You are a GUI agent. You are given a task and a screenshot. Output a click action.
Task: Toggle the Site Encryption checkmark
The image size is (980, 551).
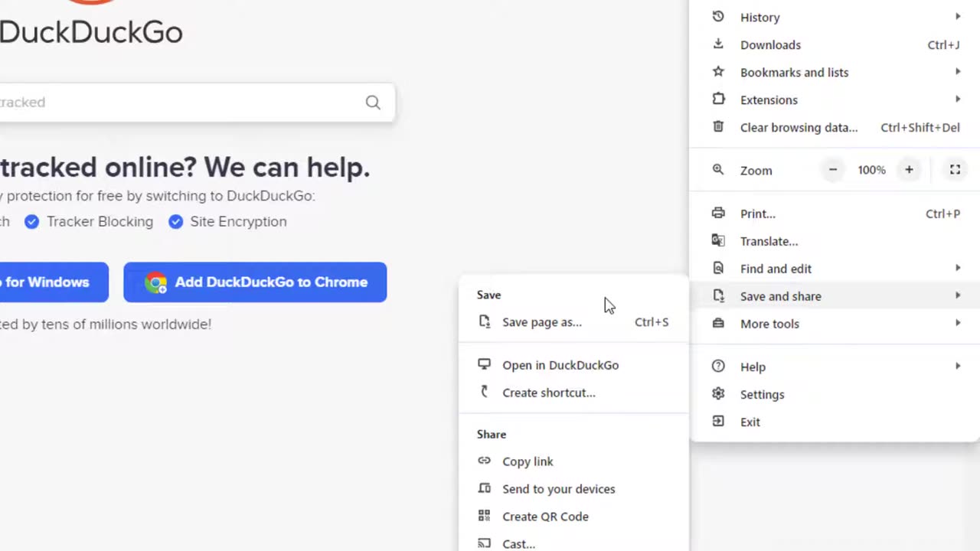(176, 222)
